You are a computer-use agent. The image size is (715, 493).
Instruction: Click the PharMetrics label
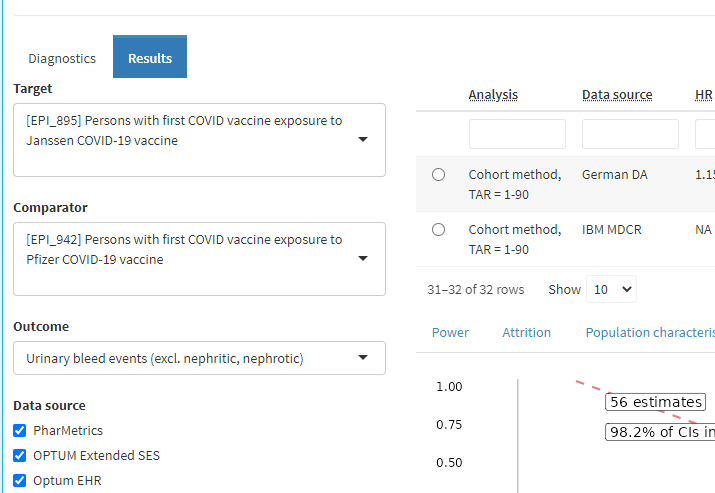coord(68,431)
